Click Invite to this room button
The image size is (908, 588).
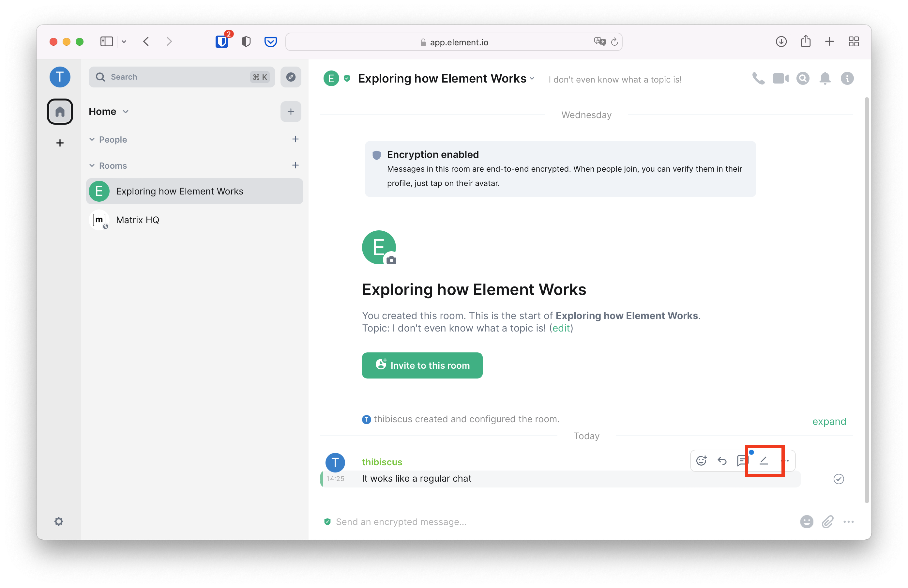click(x=422, y=365)
